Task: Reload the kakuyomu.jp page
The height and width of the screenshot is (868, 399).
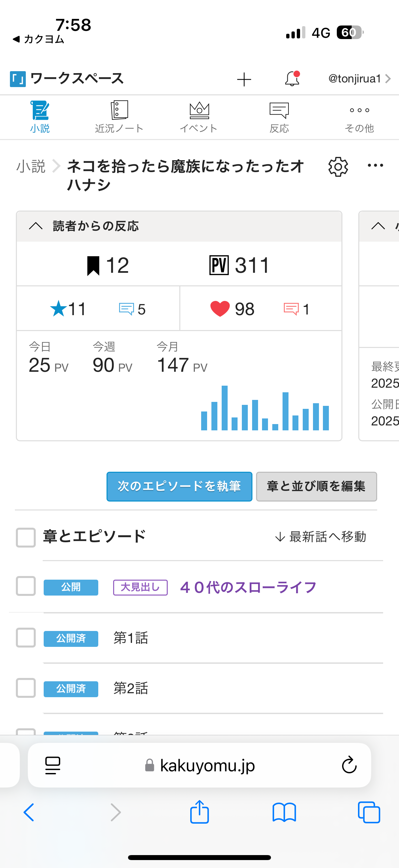Action: [349, 765]
